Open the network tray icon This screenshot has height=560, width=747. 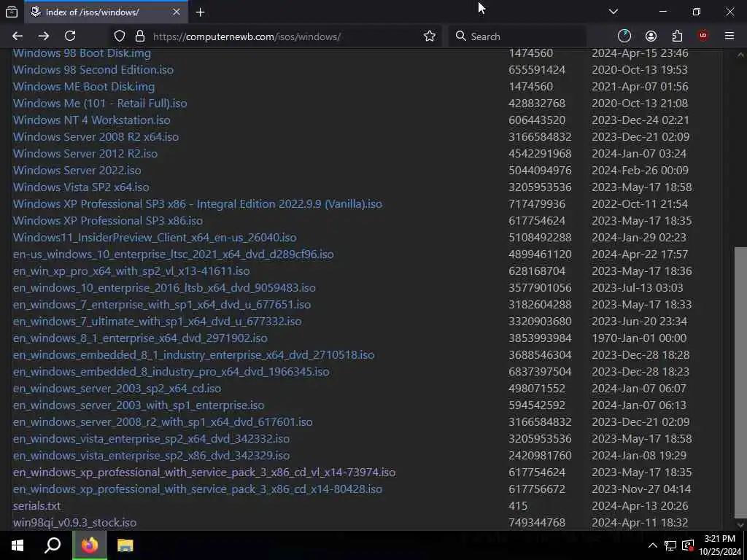click(x=670, y=545)
